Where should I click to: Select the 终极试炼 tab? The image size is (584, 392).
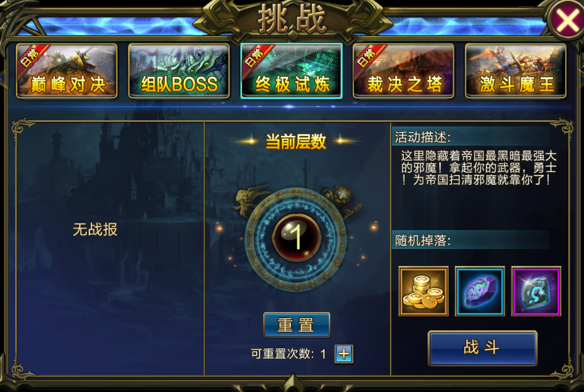tap(291, 71)
